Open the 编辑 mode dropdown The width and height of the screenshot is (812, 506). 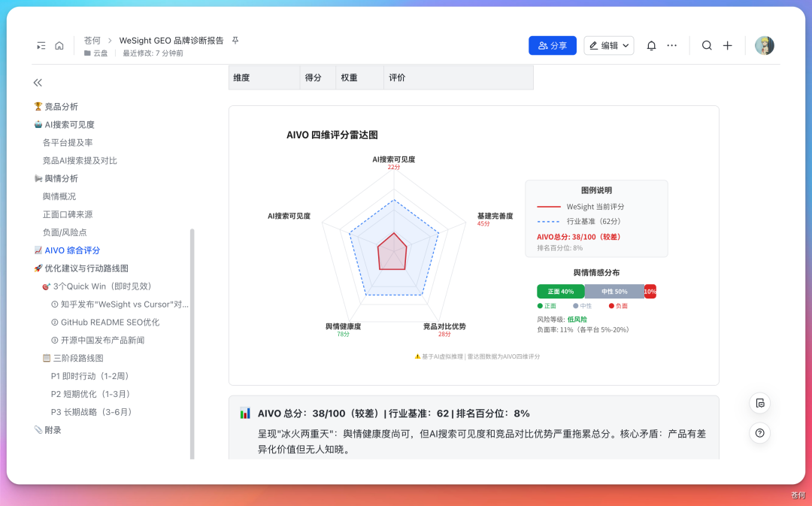pos(609,46)
